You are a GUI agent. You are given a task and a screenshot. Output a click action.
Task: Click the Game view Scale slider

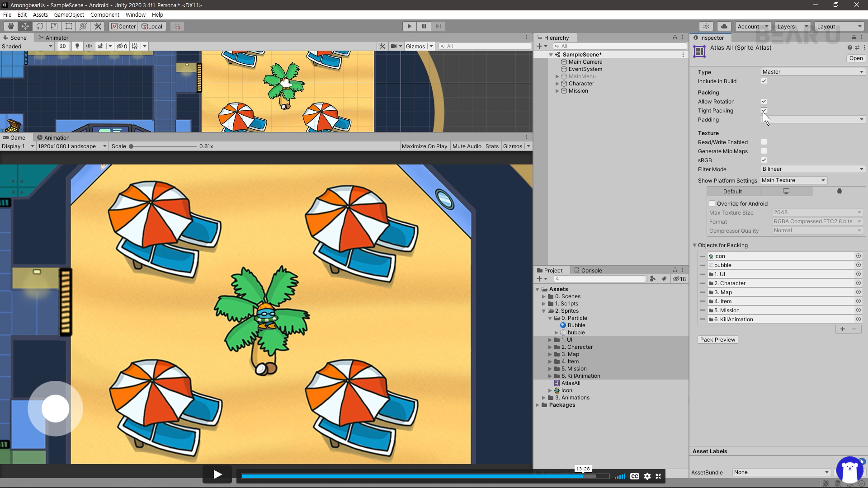(x=163, y=146)
